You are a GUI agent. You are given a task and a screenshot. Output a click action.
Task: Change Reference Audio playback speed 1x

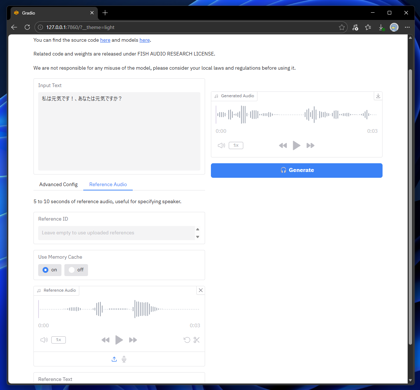[59, 340]
